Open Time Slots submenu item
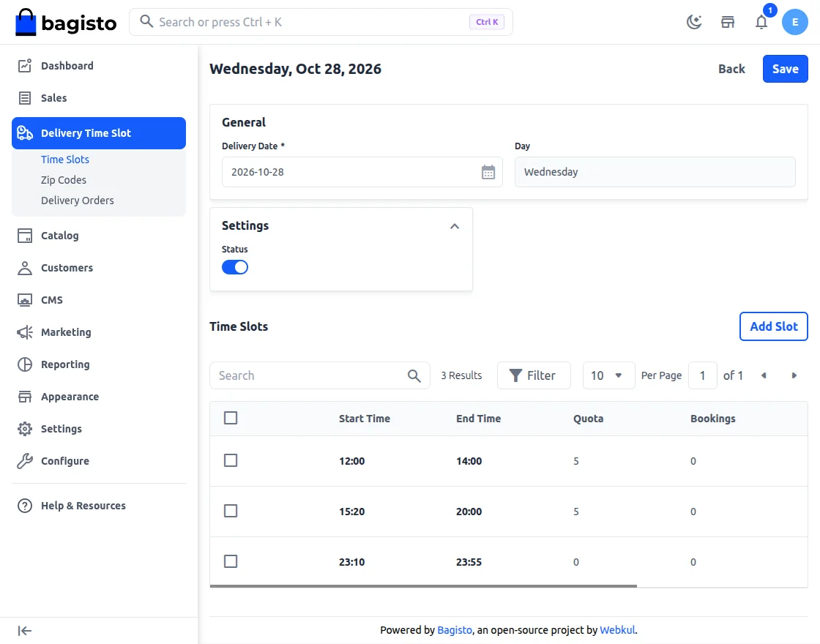 pyautogui.click(x=65, y=160)
